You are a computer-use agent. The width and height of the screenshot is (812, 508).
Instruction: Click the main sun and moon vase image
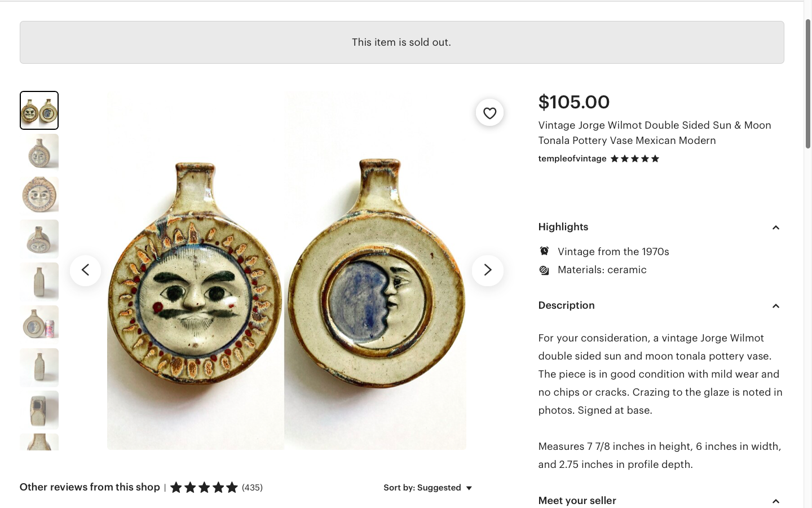coord(286,270)
